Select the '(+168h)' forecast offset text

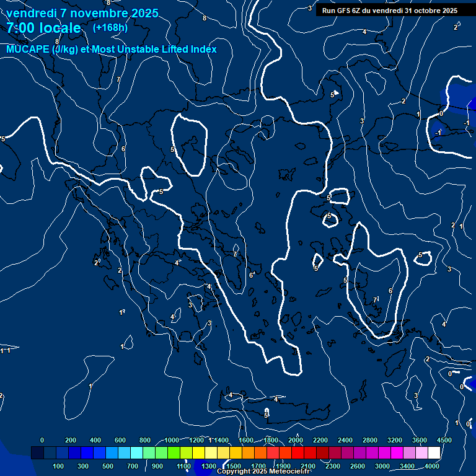click(110, 28)
